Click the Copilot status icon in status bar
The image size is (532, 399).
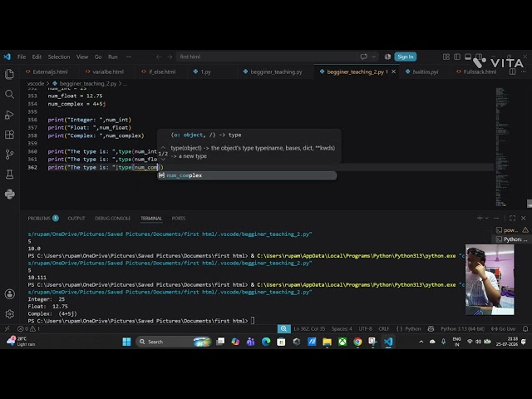pos(431,329)
